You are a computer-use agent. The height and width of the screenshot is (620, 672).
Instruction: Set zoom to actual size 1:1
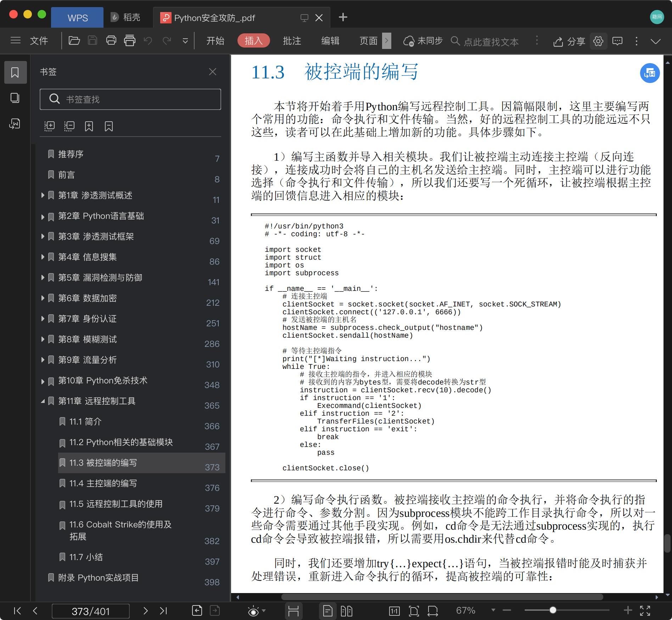click(394, 611)
